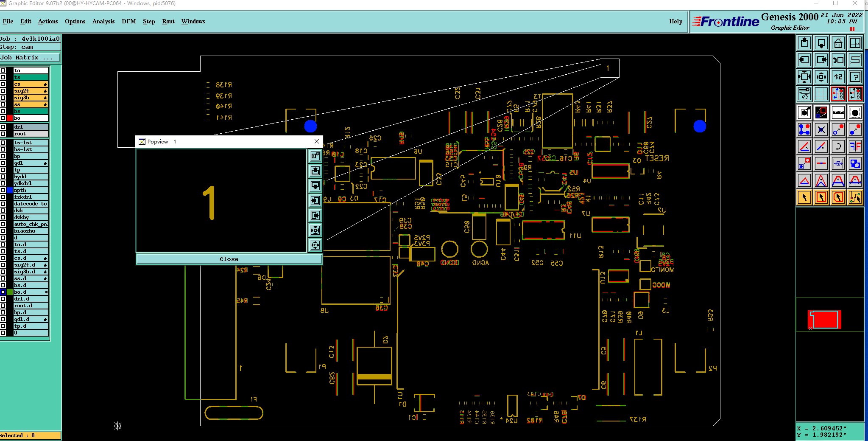Click the 1:2 zoom ratio icon
Viewport: 868px width, 441px height.
(838, 77)
